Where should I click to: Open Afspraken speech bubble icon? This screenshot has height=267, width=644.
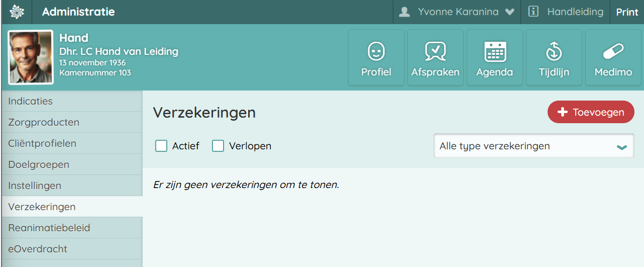click(x=435, y=51)
